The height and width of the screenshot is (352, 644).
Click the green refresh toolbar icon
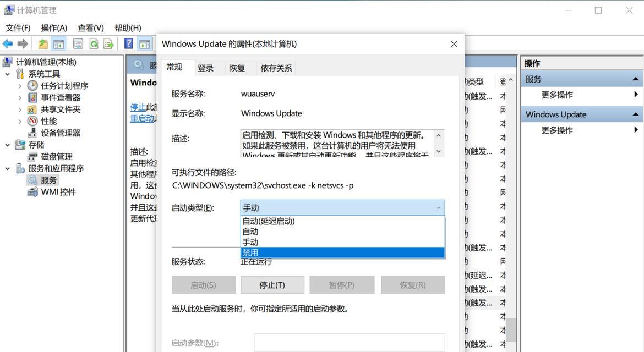(94, 43)
